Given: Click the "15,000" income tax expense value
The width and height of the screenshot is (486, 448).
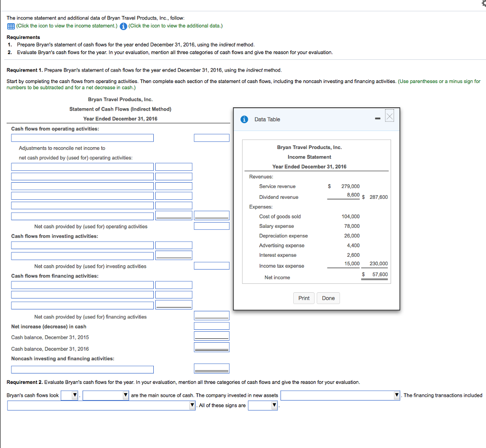Looking at the screenshot, I should point(352,264).
